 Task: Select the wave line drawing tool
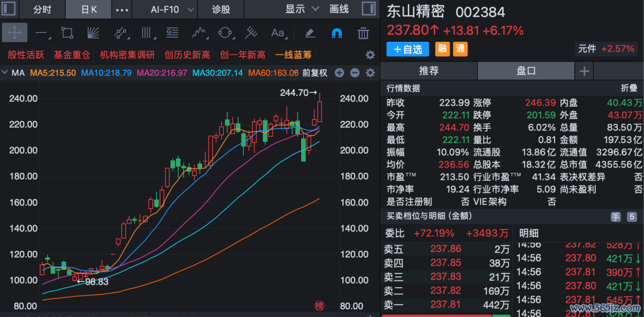[199, 33]
